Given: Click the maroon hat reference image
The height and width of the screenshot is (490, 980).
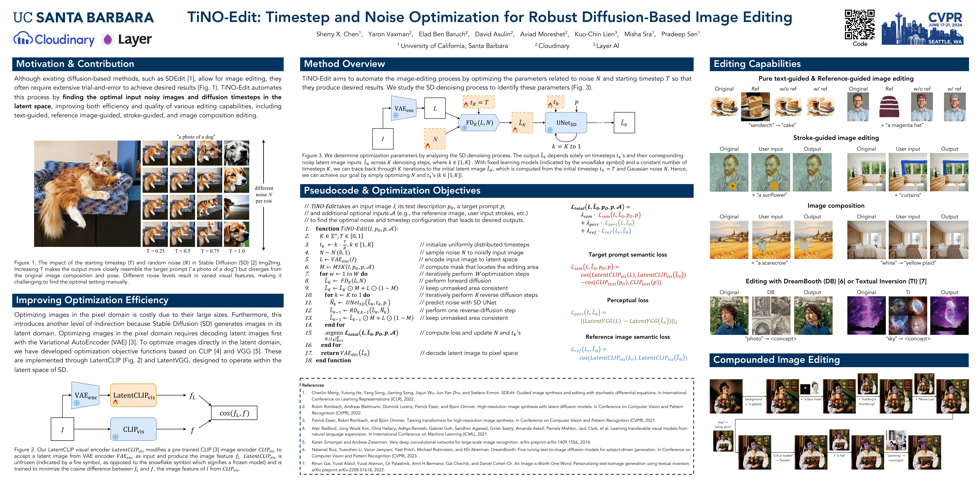Looking at the screenshot, I should (x=889, y=107).
